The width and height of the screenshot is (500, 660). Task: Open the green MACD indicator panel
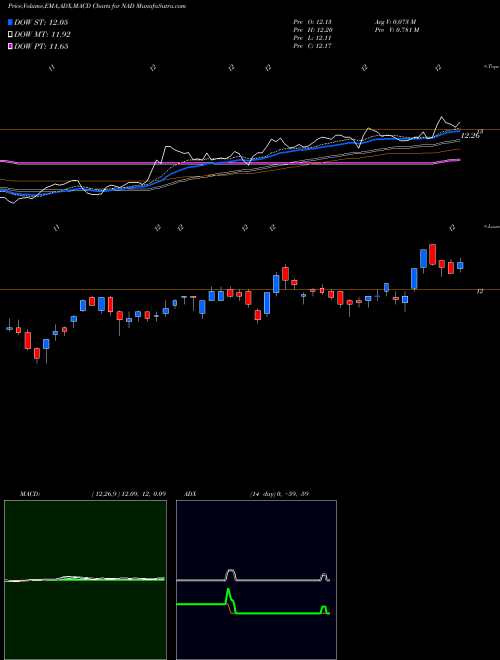click(85, 580)
